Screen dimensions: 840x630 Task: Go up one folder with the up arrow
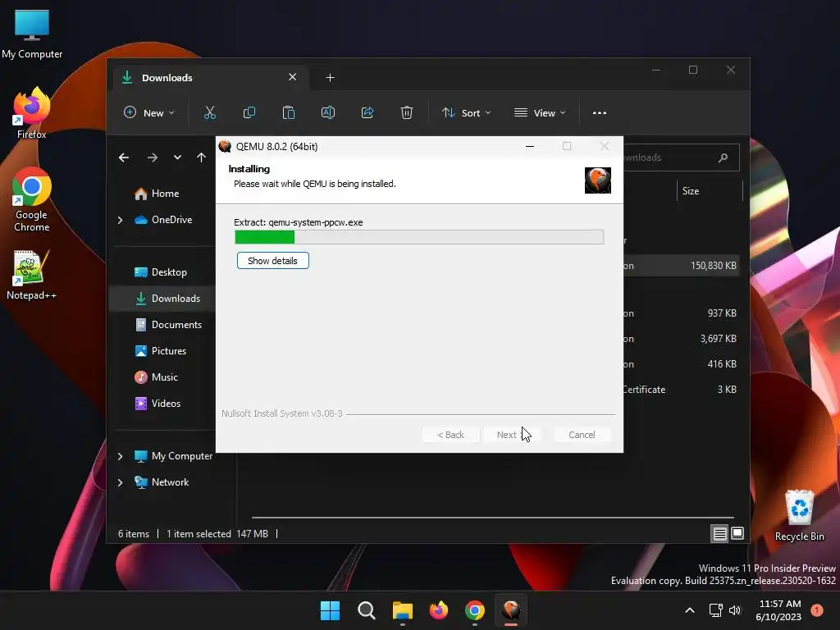(x=201, y=157)
